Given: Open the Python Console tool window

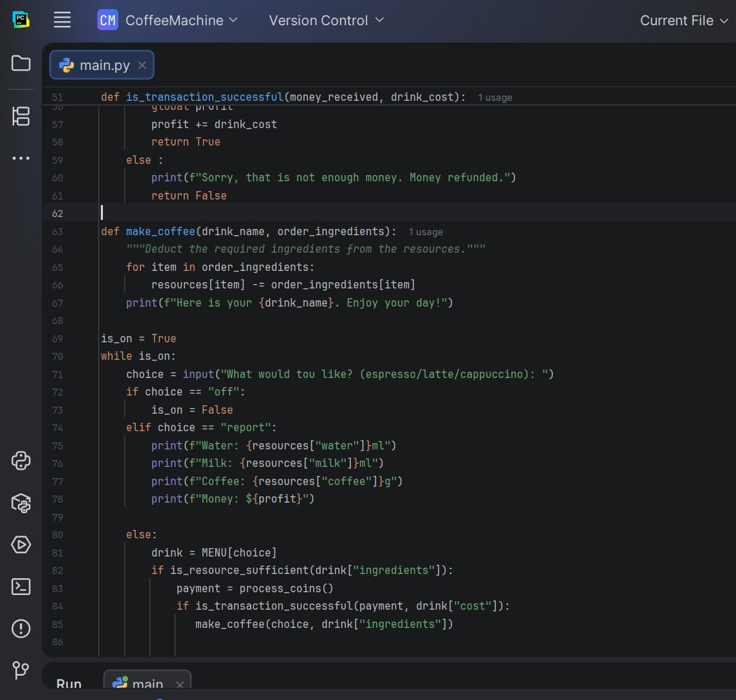Looking at the screenshot, I should (20, 461).
